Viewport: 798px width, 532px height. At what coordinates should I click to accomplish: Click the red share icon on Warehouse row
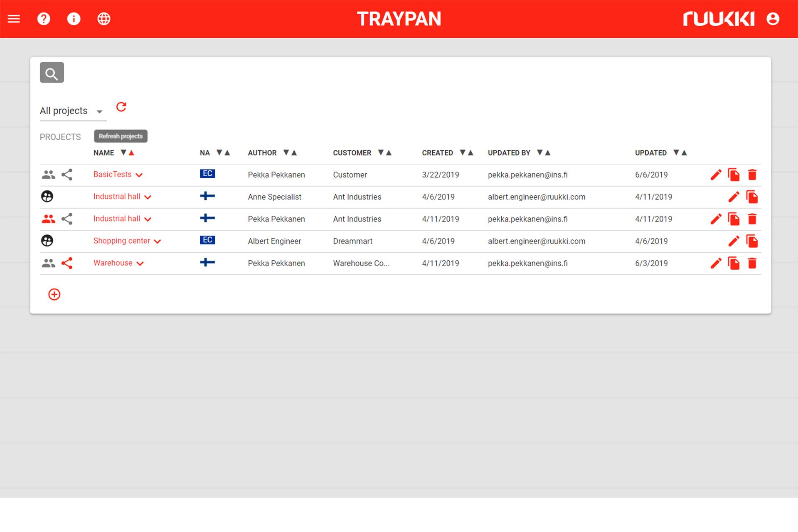[67, 263]
